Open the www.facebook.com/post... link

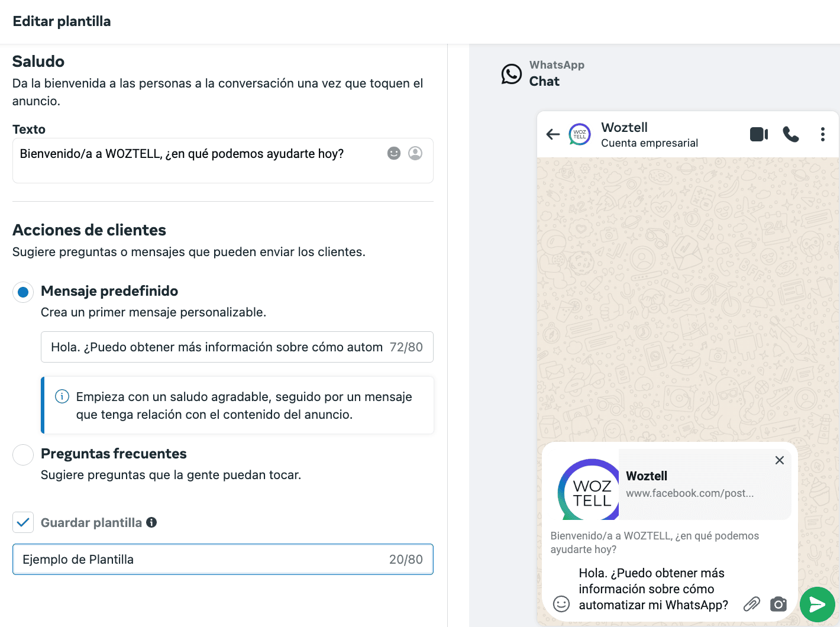[x=690, y=493]
